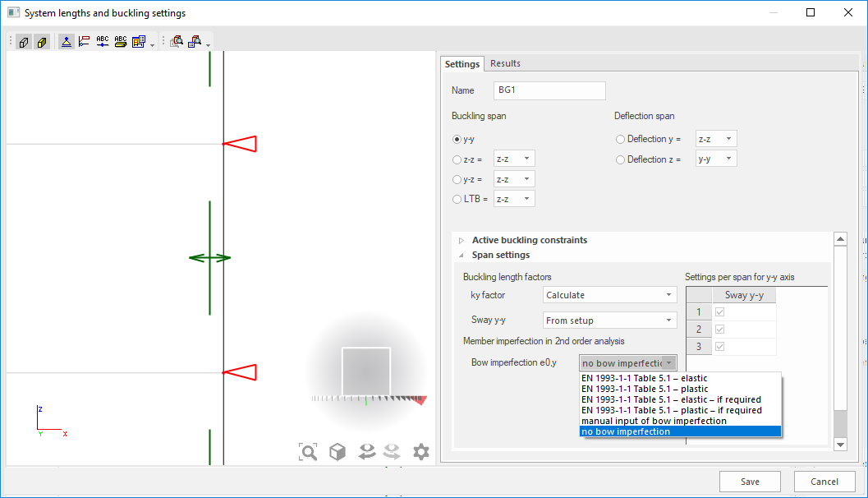The width and height of the screenshot is (868, 498).
Task: Click the Cancel button
Action: [x=824, y=482]
